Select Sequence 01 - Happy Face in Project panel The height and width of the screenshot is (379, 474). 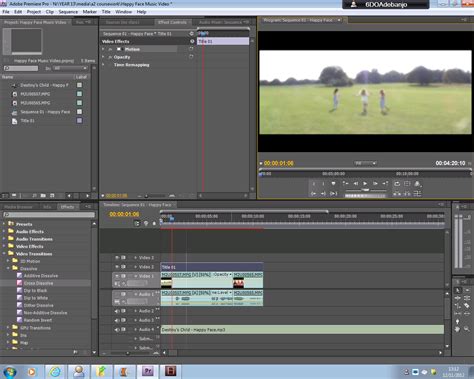pos(45,112)
